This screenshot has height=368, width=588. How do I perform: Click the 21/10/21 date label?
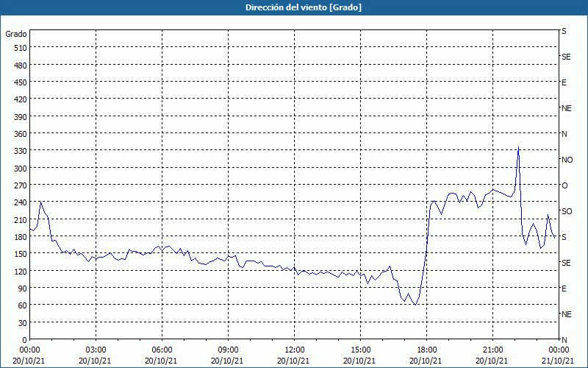click(558, 361)
